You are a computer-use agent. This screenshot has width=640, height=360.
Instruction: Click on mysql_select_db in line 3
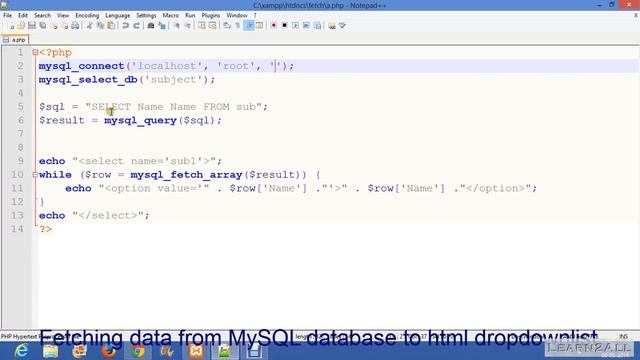pos(88,80)
